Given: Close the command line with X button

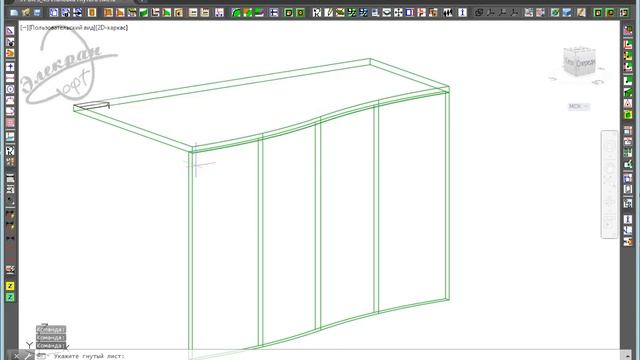Looking at the screenshot, I should pos(16,356).
